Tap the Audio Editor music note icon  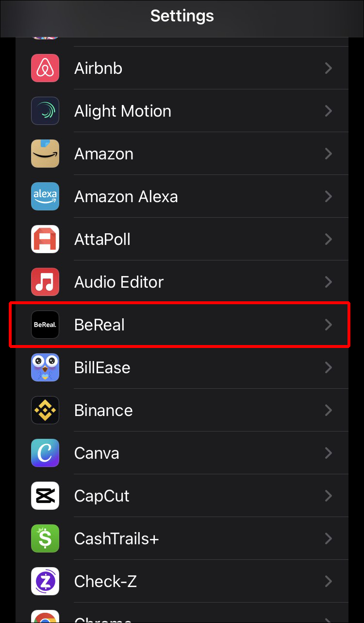[x=45, y=282]
